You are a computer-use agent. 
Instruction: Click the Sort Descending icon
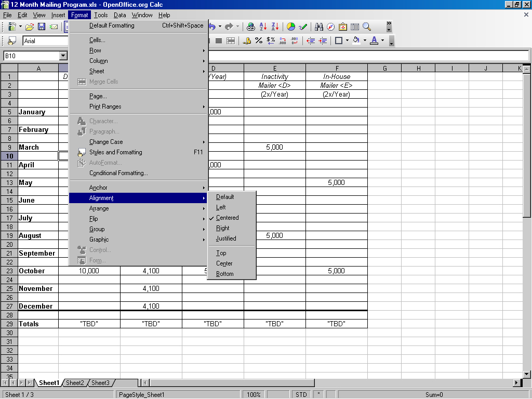pos(275,26)
